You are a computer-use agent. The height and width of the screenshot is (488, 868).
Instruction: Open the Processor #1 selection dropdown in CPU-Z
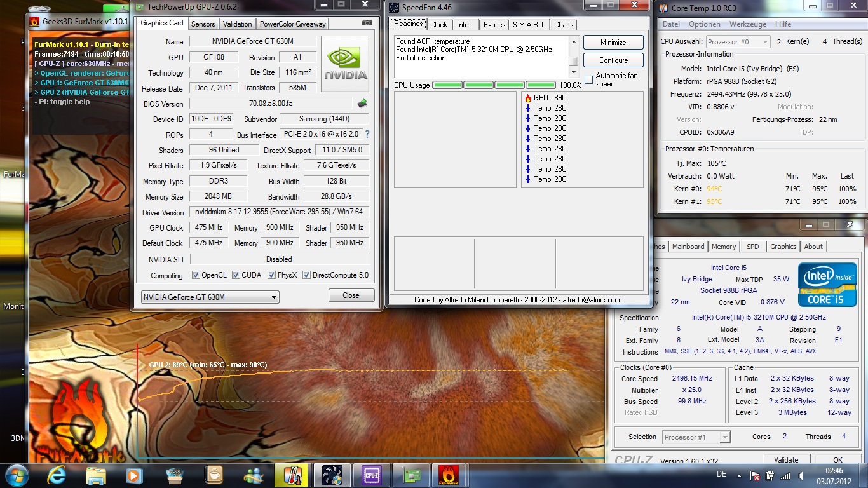coord(696,437)
